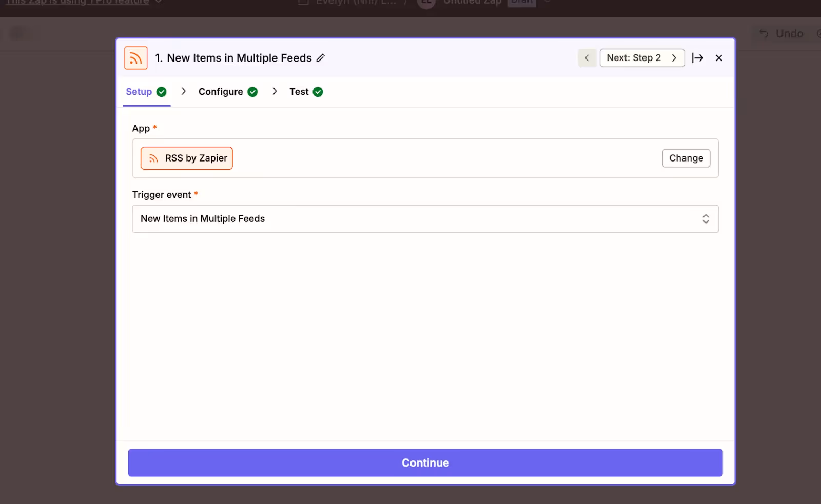This screenshot has height=504, width=821.
Task: Click the up-down arrows in Trigger event field
Action: [706, 219]
